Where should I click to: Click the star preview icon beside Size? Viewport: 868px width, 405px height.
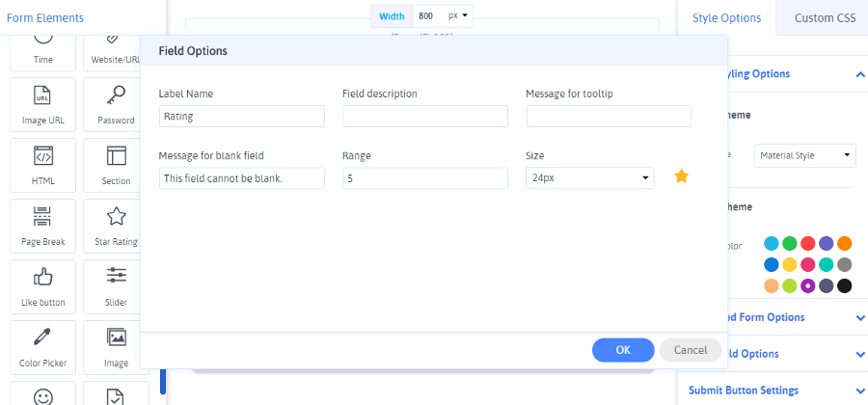(x=682, y=176)
